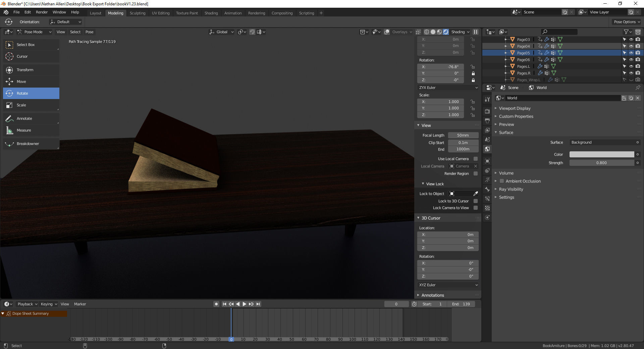Image resolution: width=644 pixels, height=349 pixels.
Task: Switch to Wireframe viewport shading mode
Action: [x=426, y=32]
